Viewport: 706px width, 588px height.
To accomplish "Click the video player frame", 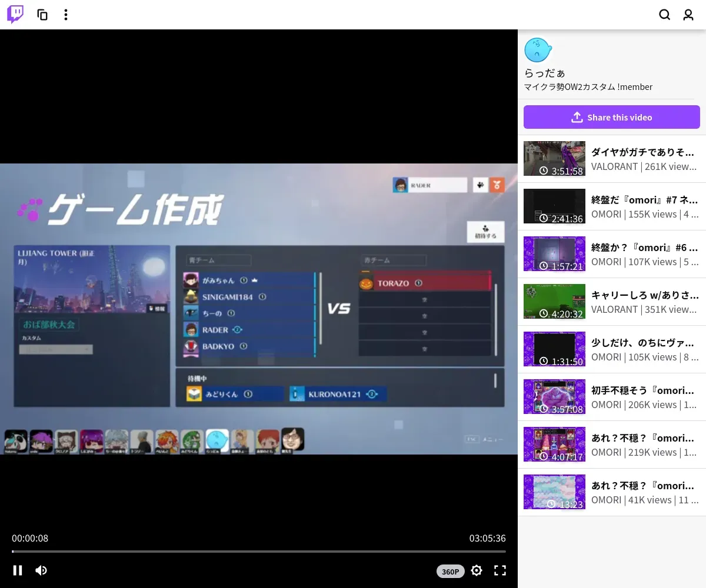I will coord(259,309).
